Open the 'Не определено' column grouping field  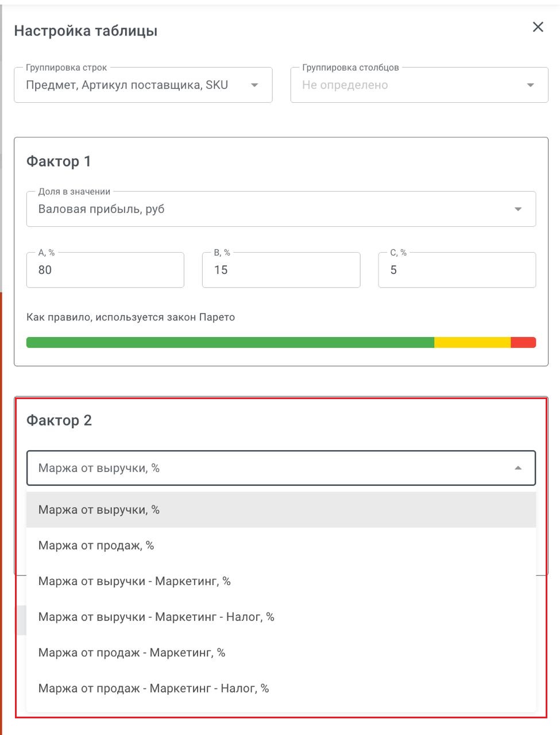tap(402, 86)
